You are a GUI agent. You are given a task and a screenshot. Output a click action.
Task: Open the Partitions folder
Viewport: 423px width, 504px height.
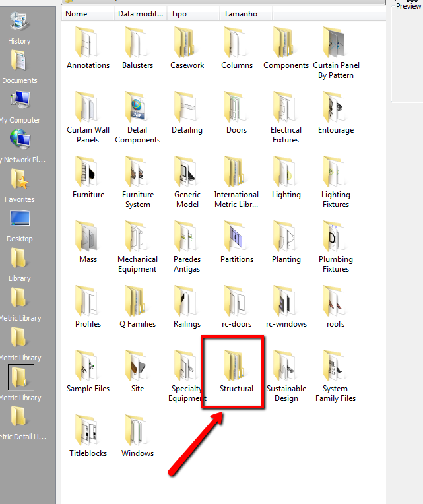(236, 242)
